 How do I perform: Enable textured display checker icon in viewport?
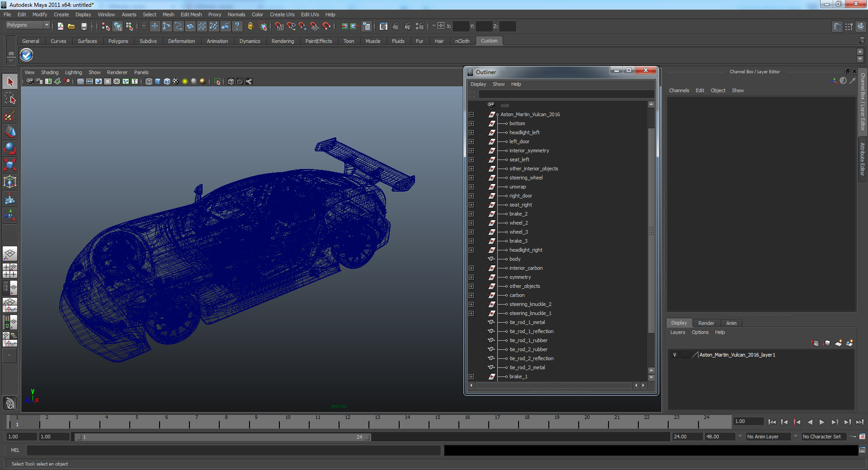pyautogui.click(x=176, y=81)
